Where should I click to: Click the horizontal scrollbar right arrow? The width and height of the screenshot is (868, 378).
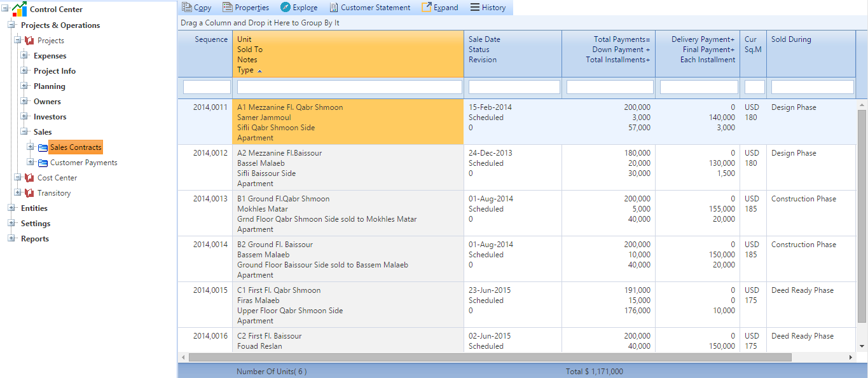(x=851, y=358)
